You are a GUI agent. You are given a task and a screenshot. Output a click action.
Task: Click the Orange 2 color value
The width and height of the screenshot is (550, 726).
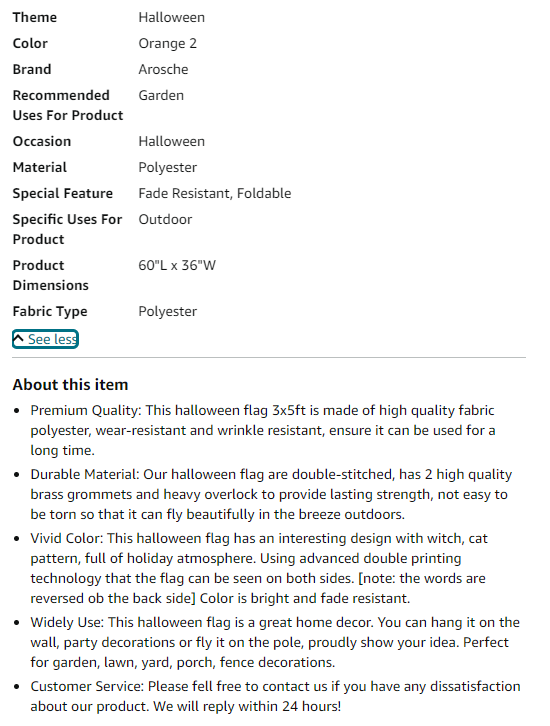coord(168,44)
